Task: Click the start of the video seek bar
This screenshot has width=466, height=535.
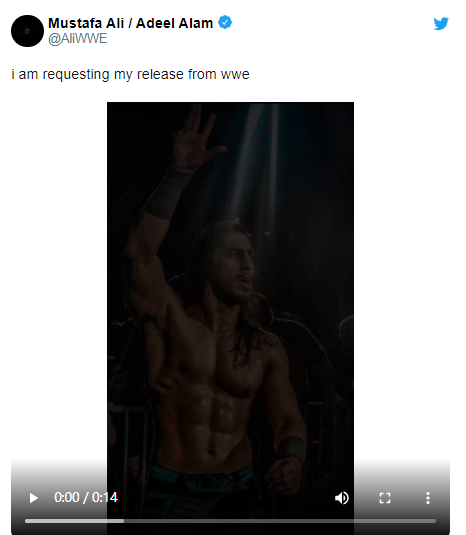Action: pyautogui.click(x=26, y=521)
